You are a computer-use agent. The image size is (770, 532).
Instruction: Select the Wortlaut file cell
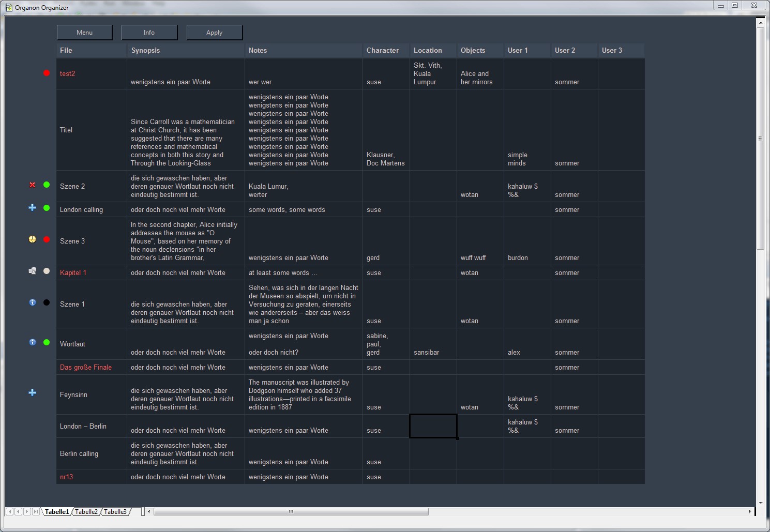tap(92, 344)
